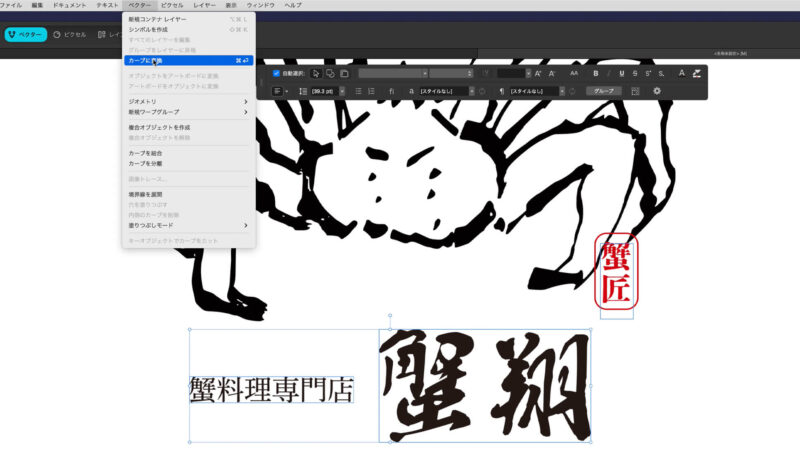This screenshot has width=800, height=457.
Task: Choose カーブを分離 menu item
Action: click(x=189, y=164)
